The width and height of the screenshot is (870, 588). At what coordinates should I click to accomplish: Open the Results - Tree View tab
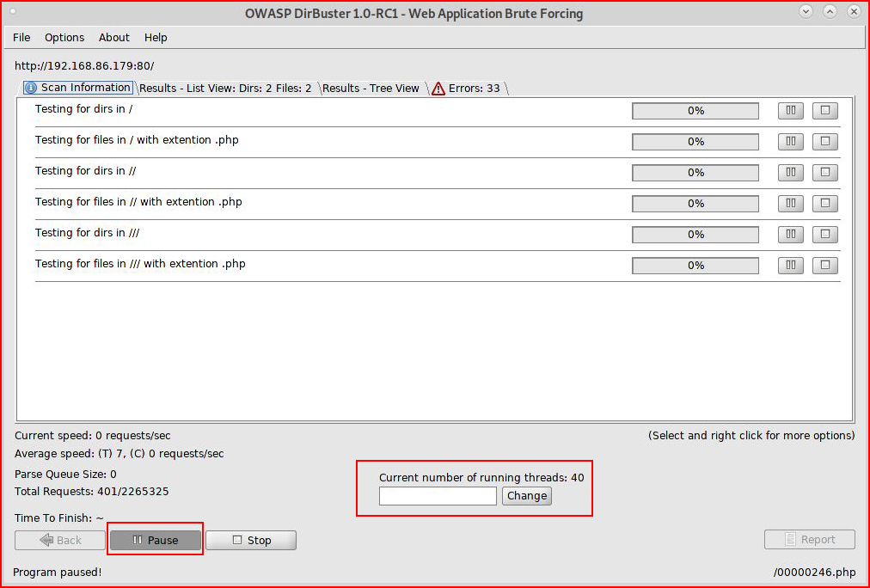[x=371, y=89]
